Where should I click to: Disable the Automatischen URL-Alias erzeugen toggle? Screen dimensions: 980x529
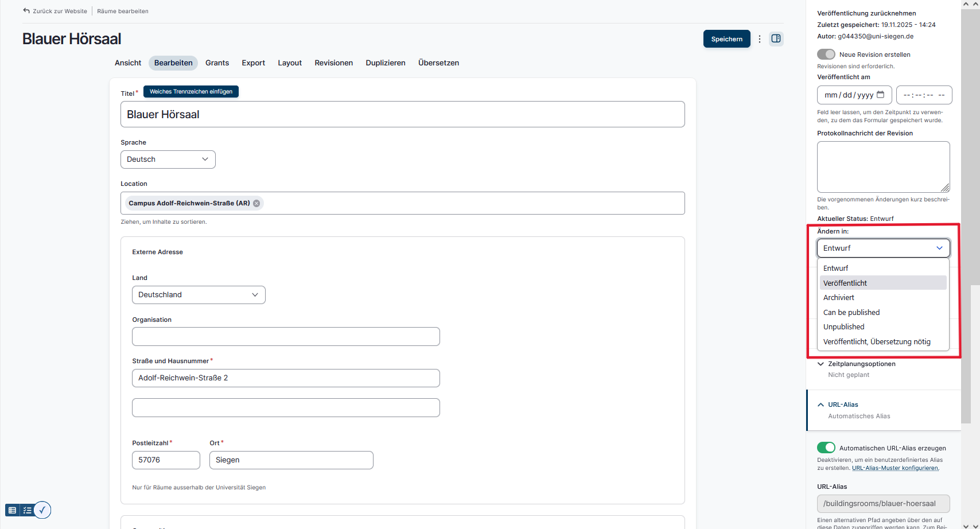point(826,448)
